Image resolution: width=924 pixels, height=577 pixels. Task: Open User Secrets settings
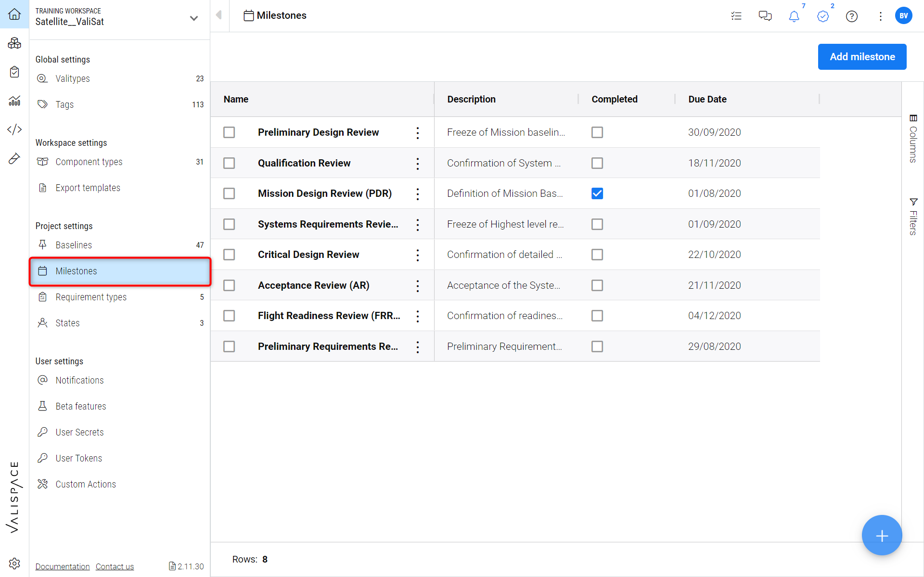tap(120, 432)
